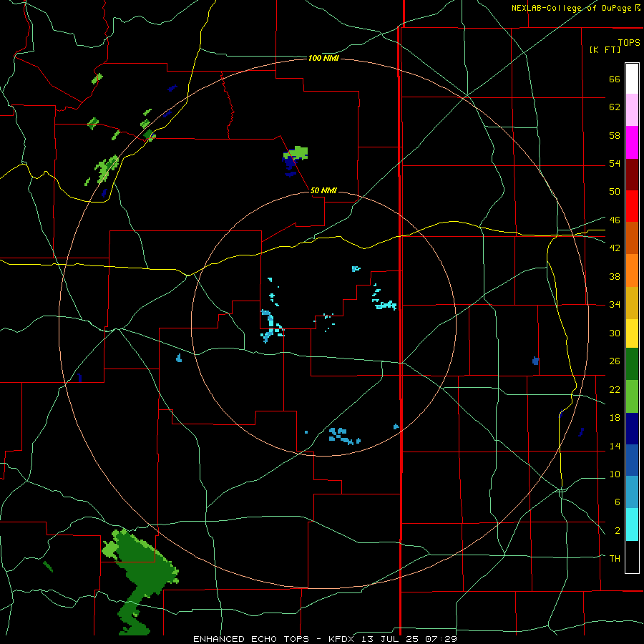
Task: Click the legend value '14'
Action: pos(615,446)
